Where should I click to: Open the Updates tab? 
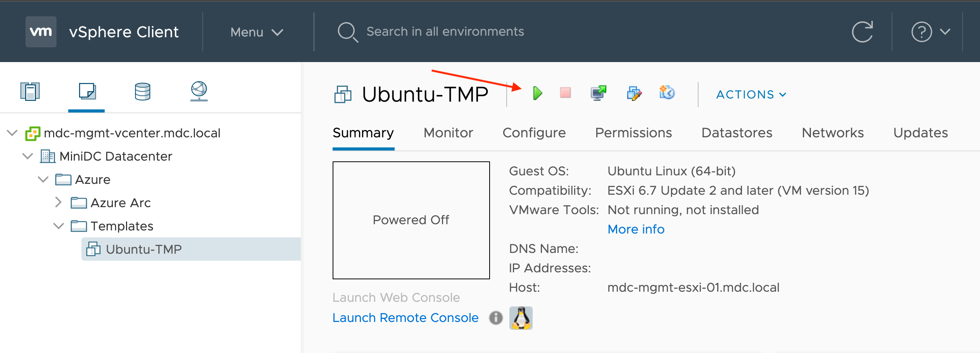click(x=921, y=133)
